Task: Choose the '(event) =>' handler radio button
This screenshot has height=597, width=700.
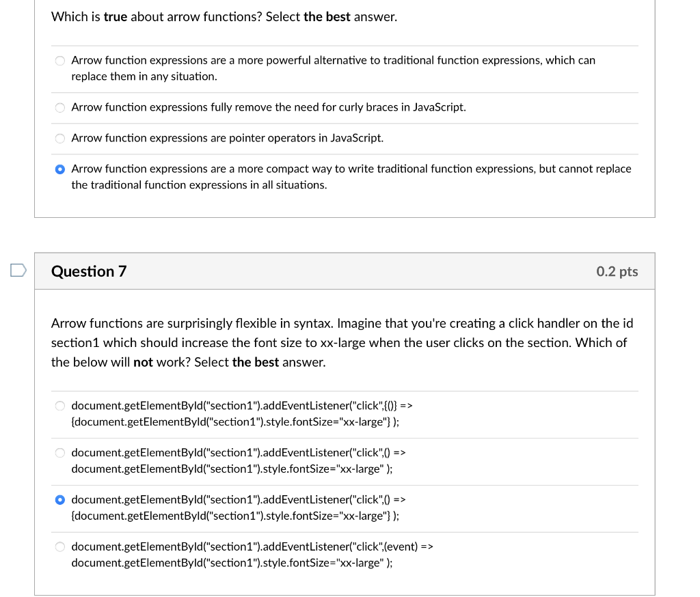Action: (60, 547)
